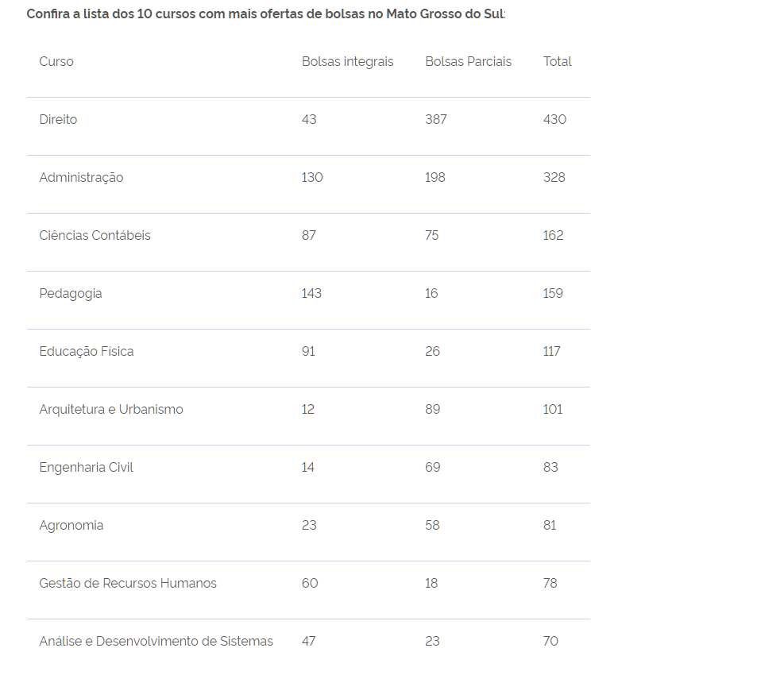Click the Agronomia row label
This screenshot has height=675, width=784.
pyautogui.click(x=71, y=526)
